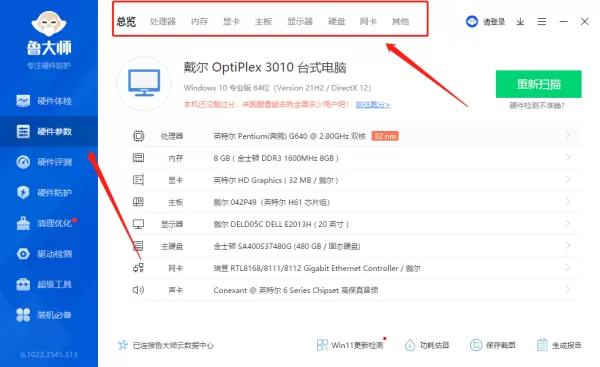600x367 pixels.
Task: Click the 请登录 login avatar
Action: click(472, 21)
